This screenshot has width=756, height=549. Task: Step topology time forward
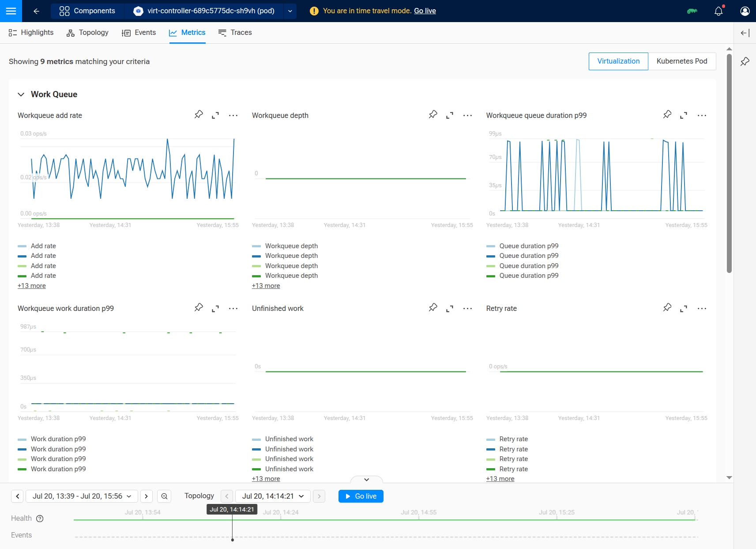coord(319,496)
